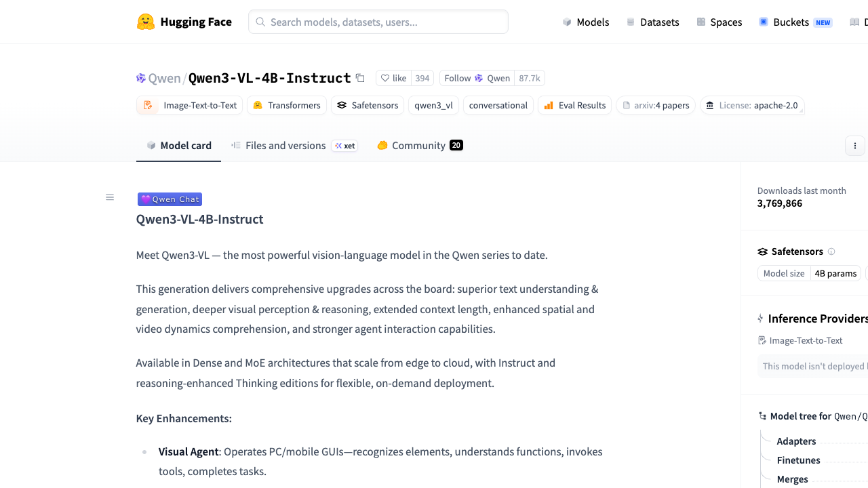Click the License apache-2.0 tag
The height and width of the screenshot is (488, 868).
(753, 105)
